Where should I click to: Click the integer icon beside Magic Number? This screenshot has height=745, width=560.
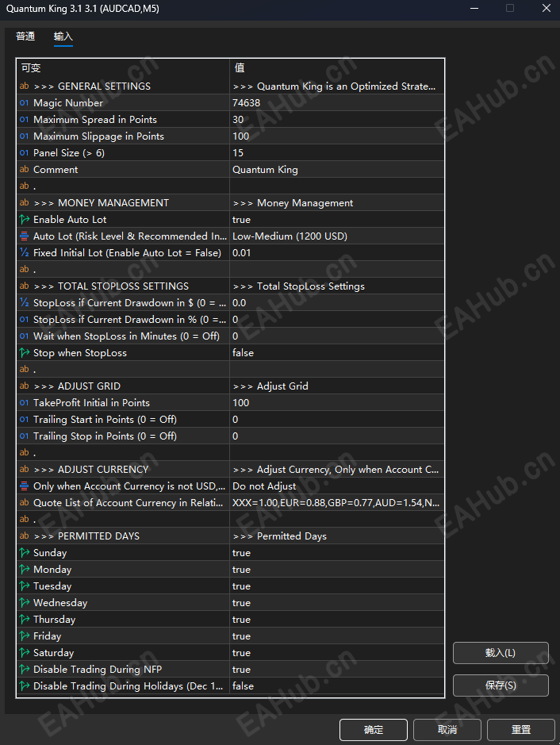point(25,102)
